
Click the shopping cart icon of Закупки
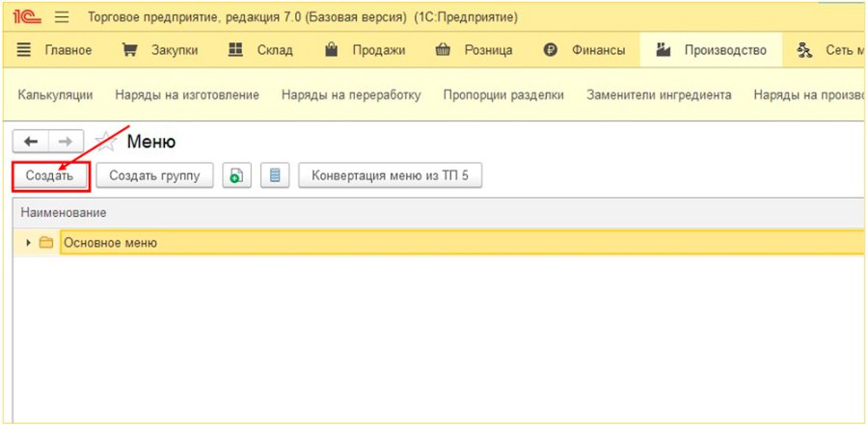point(129,50)
